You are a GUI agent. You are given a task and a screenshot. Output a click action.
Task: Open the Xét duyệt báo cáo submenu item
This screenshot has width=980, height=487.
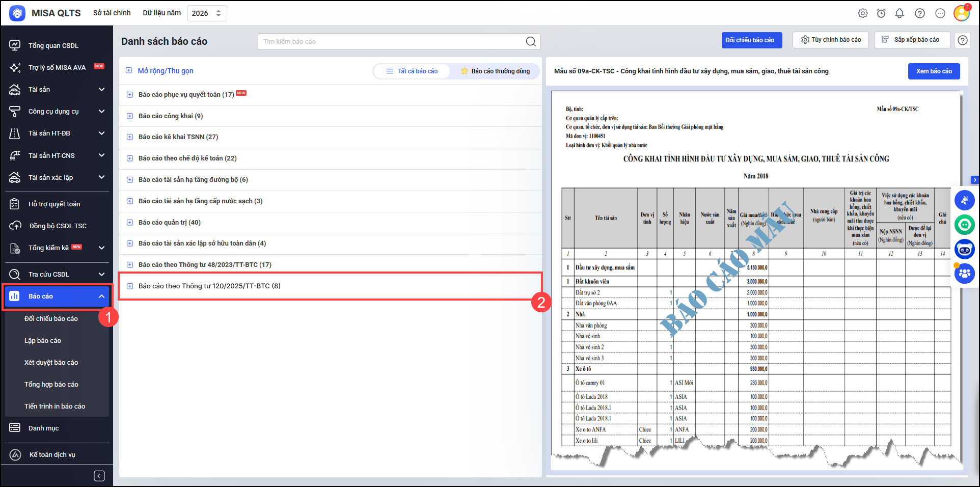click(x=51, y=363)
